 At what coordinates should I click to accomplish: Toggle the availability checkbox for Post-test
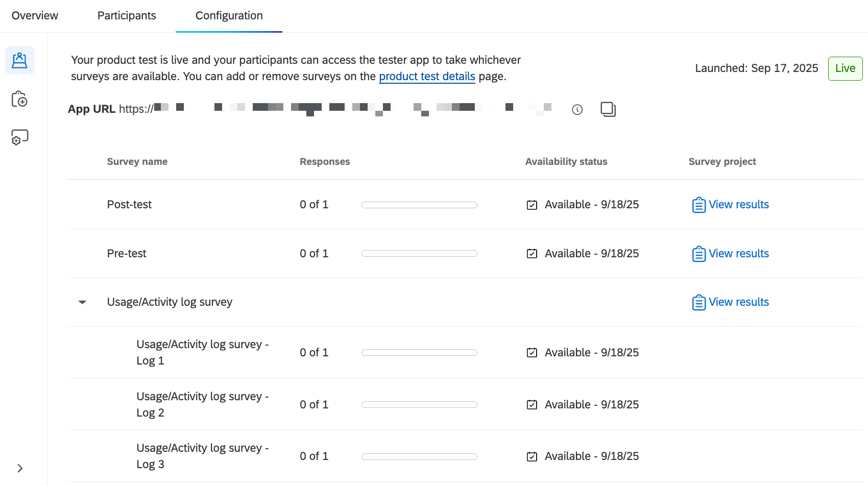point(532,204)
